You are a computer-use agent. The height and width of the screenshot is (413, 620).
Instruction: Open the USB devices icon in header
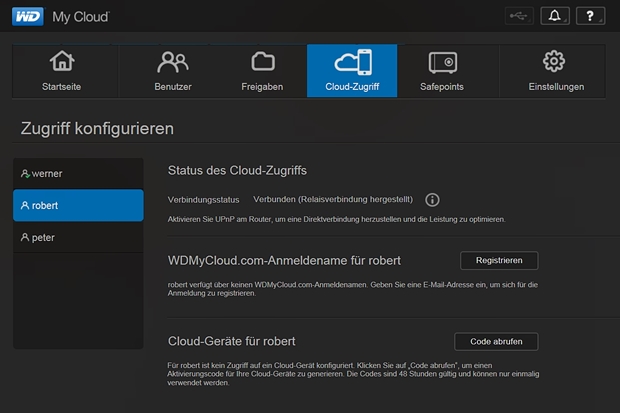[519, 16]
